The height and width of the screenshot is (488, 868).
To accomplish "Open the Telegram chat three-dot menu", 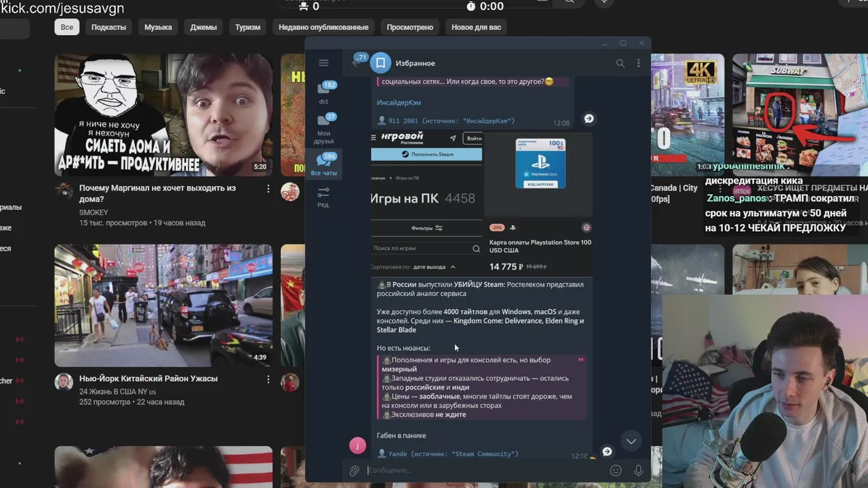I will (x=638, y=63).
